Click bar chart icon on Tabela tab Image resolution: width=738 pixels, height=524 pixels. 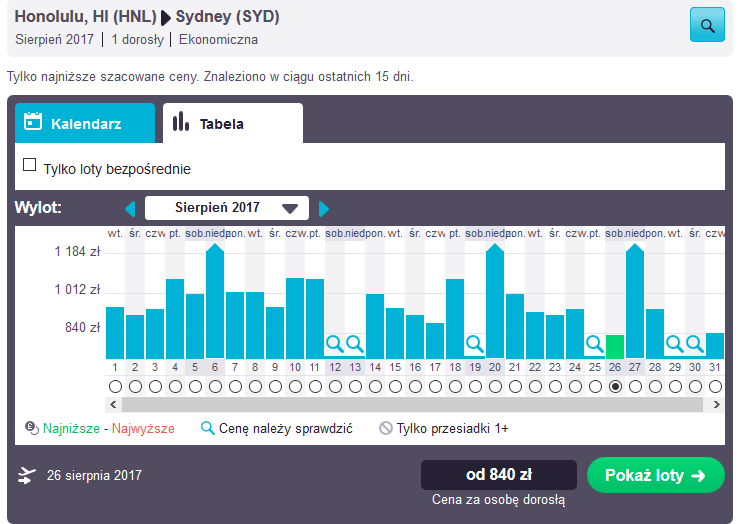(181, 121)
